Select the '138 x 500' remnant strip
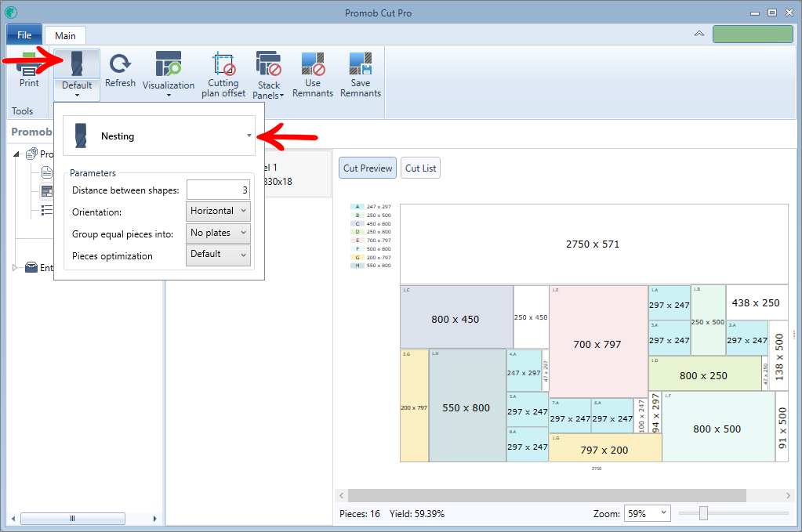 pyautogui.click(x=778, y=356)
